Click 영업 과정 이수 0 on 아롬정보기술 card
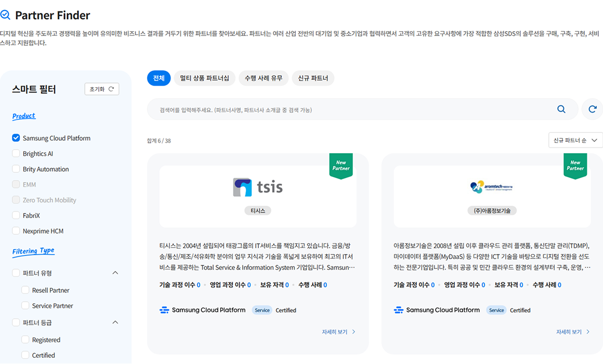 (x=465, y=285)
